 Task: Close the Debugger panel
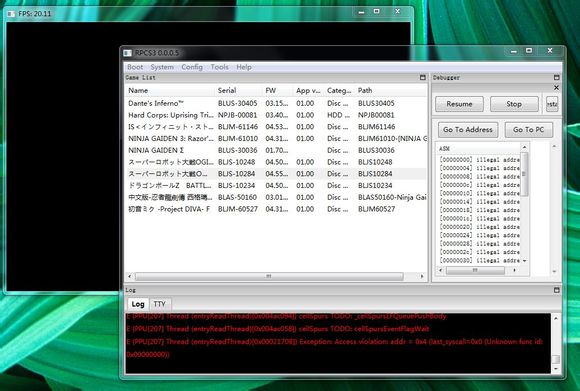[556, 88]
